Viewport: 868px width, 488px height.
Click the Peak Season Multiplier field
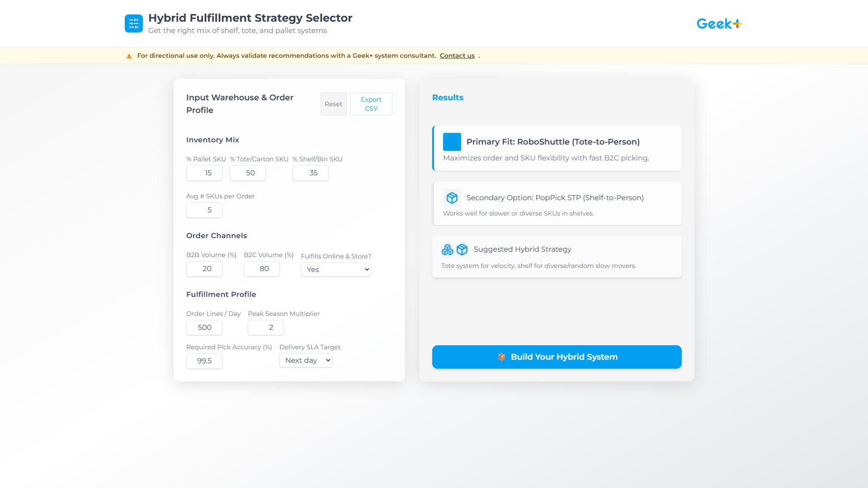coord(265,328)
